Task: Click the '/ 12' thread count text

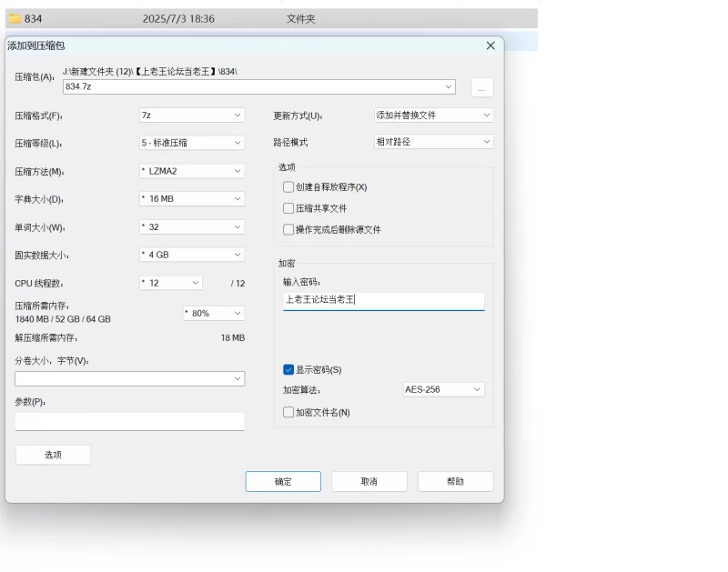Action: 238,284
